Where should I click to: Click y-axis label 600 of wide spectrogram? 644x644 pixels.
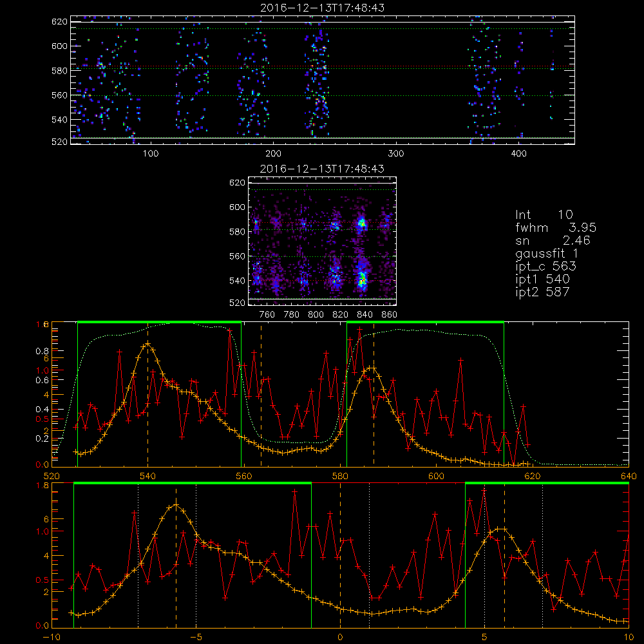[x=59, y=46]
